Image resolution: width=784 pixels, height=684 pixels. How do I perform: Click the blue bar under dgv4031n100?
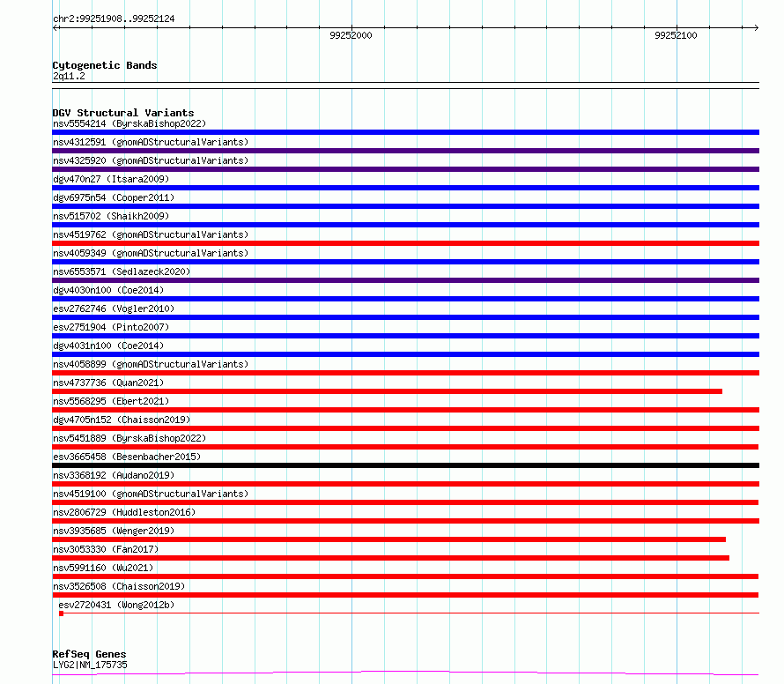click(405, 354)
